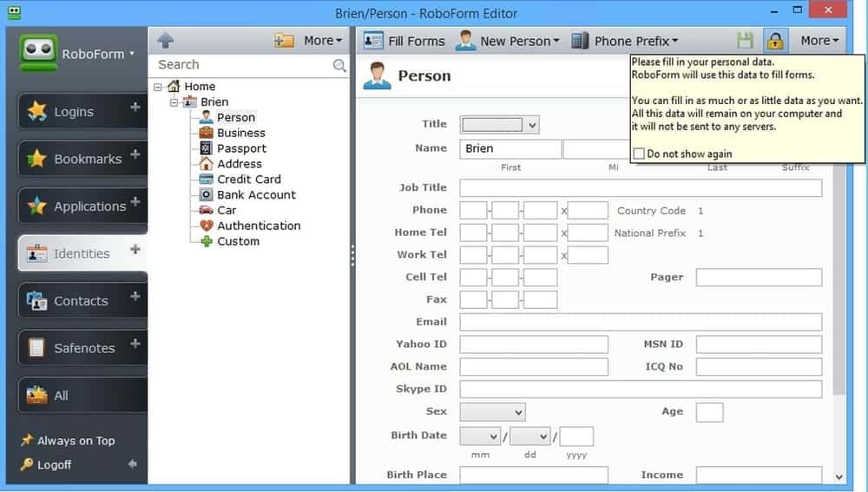Image resolution: width=868 pixels, height=492 pixels.
Task: Open the More menu in editor toolbar
Action: point(819,41)
